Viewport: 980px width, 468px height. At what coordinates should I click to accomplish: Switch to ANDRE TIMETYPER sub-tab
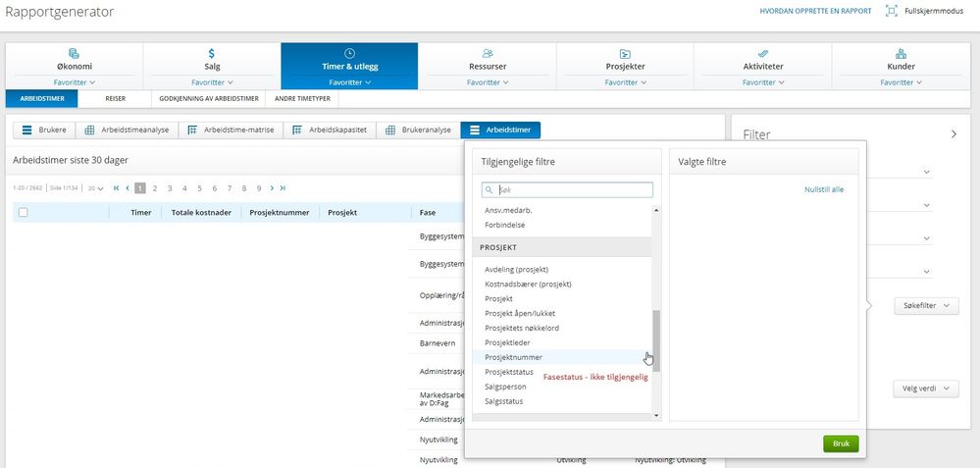(x=302, y=99)
